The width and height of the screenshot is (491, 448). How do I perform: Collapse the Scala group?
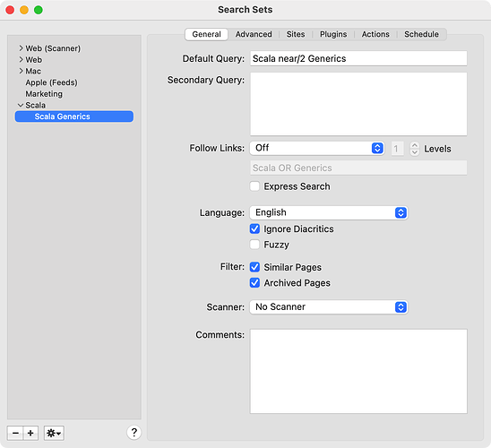pos(21,105)
